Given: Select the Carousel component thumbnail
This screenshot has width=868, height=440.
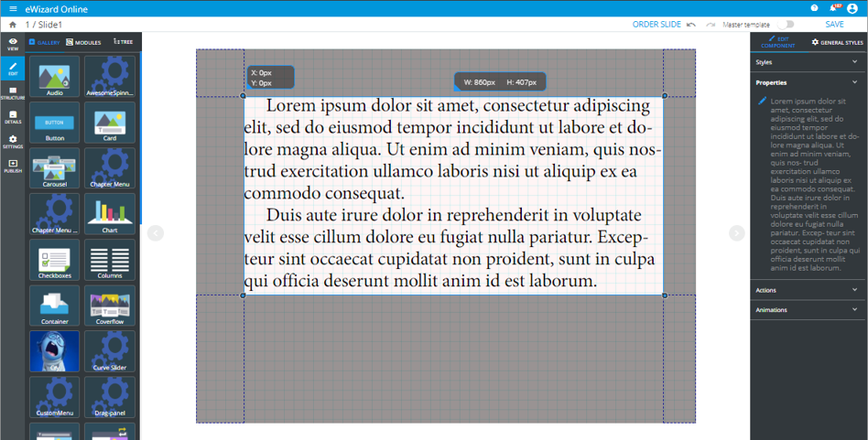Looking at the screenshot, I should tap(55, 169).
